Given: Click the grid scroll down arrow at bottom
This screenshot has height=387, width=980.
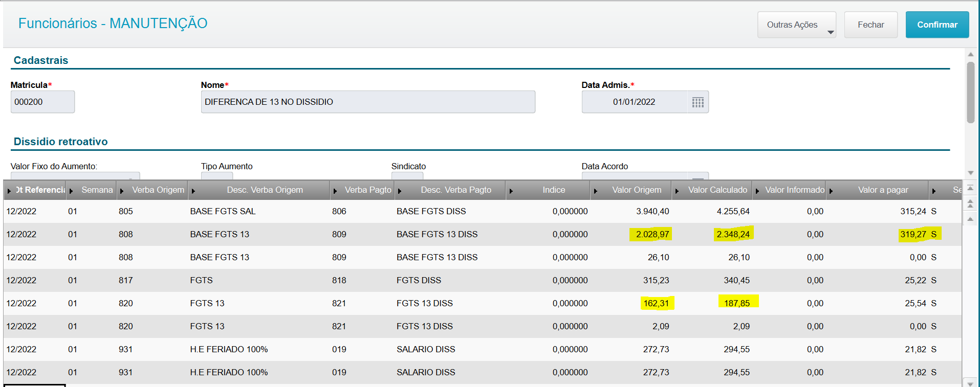Looking at the screenshot, I should (x=970, y=382).
